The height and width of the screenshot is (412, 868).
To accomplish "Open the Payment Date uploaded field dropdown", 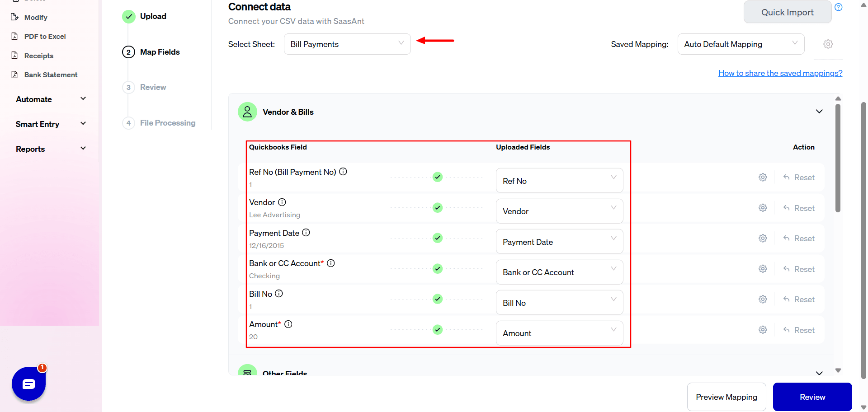I will click(x=559, y=242).
